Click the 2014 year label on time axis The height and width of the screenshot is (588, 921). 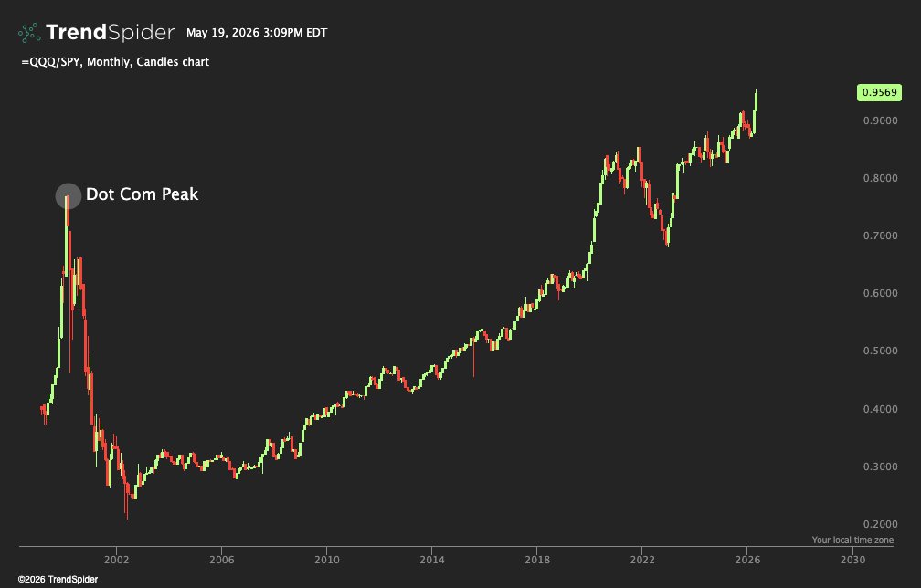tap(431, 560)
